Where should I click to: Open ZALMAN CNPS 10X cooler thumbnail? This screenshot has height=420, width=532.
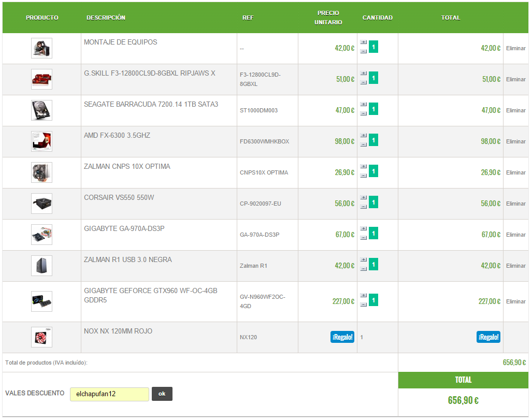pyautogui.click(x=42, y=172)
